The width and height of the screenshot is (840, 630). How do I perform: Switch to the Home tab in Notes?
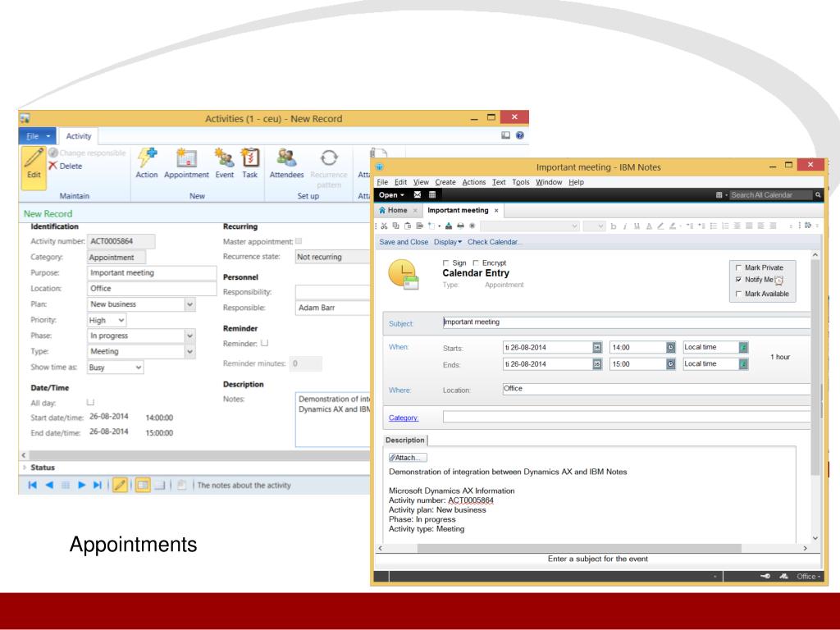point(397,211)
